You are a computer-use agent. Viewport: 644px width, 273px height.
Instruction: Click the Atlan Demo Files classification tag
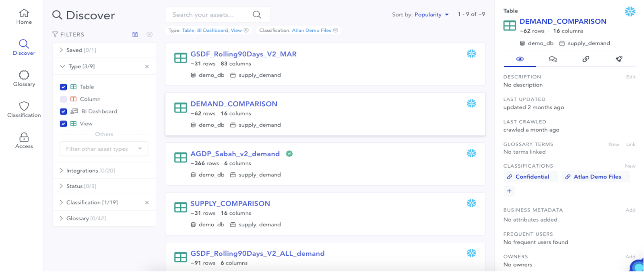click(596, 177)
